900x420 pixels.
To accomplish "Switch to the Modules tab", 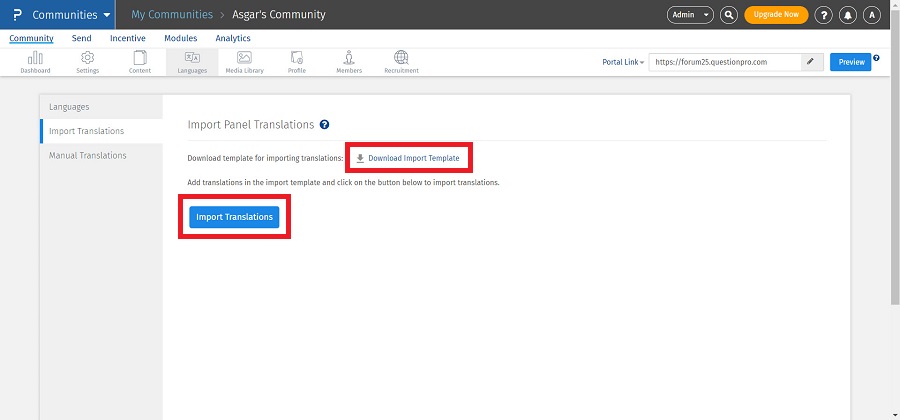I will point(181,38).
